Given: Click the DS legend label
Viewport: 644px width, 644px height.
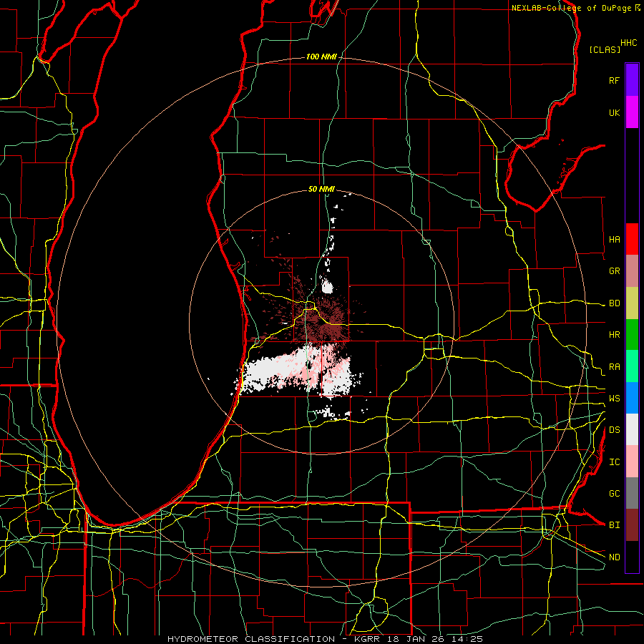Looking at the screenshot, I should click(614, 430).
